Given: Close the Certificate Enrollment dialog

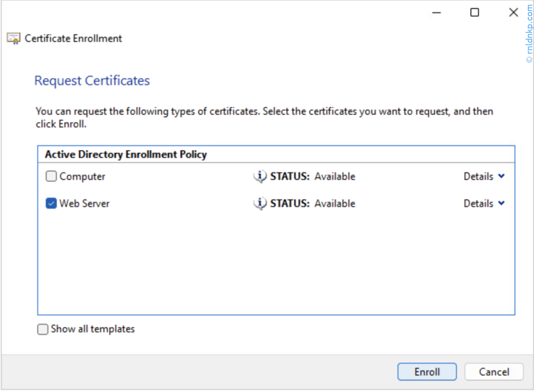Looking at the screenshot, I should coord(514,13).
